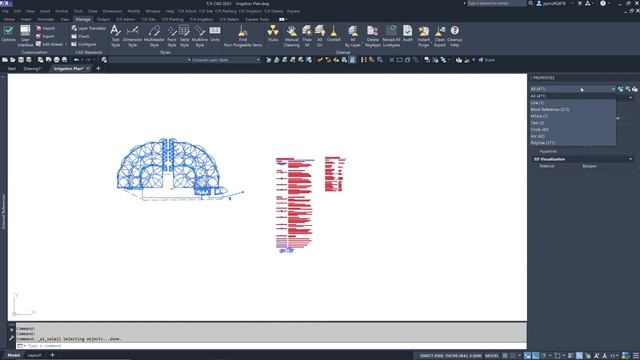
Task: Open the Text Style manager
Action: (x=116, y=36)
